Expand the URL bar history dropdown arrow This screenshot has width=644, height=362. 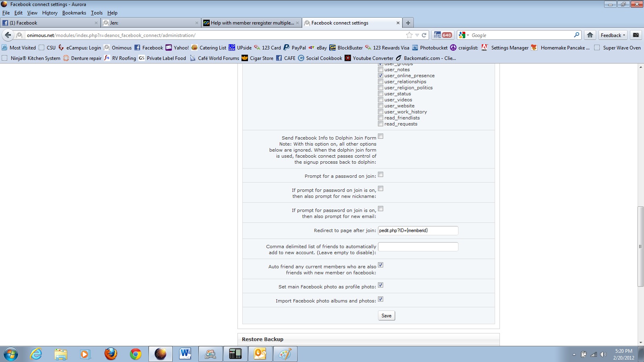tap(417, 35)
